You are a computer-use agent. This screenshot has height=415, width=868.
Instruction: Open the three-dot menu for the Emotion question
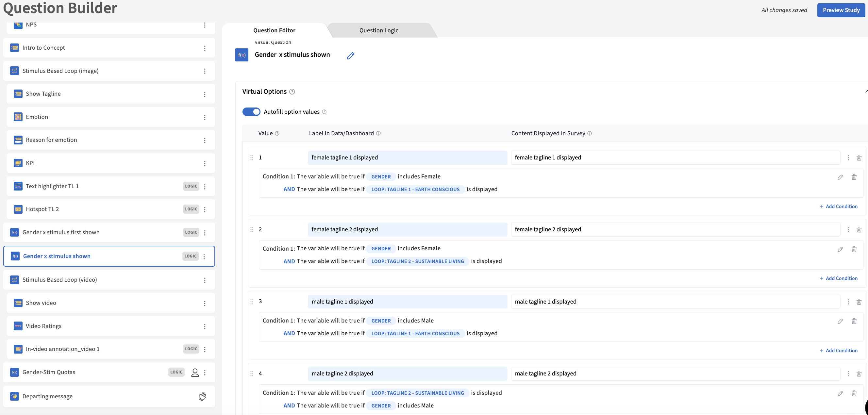205,117
